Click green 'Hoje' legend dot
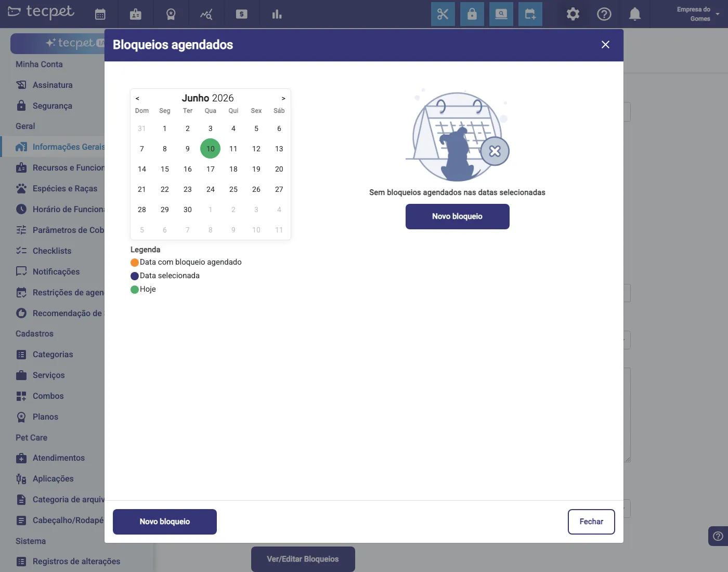This screenshot has height=572, width=728. (135, 290)
